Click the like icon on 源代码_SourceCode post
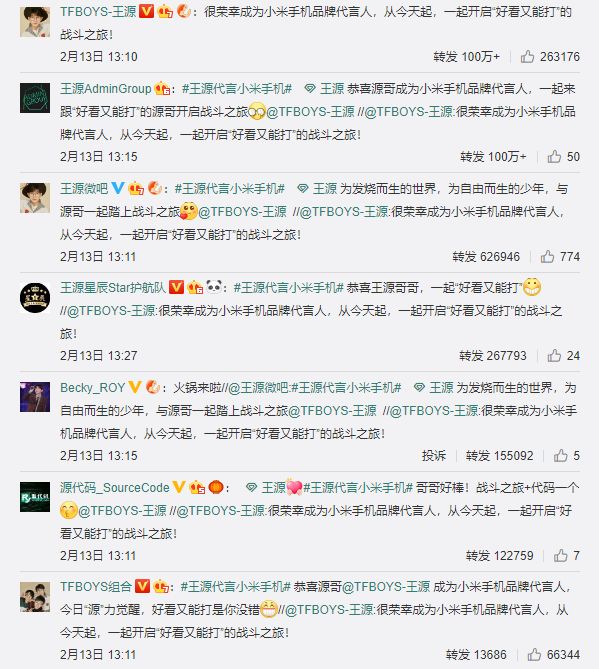The width and height of the screenshot is (599, 669). (561, 556)
